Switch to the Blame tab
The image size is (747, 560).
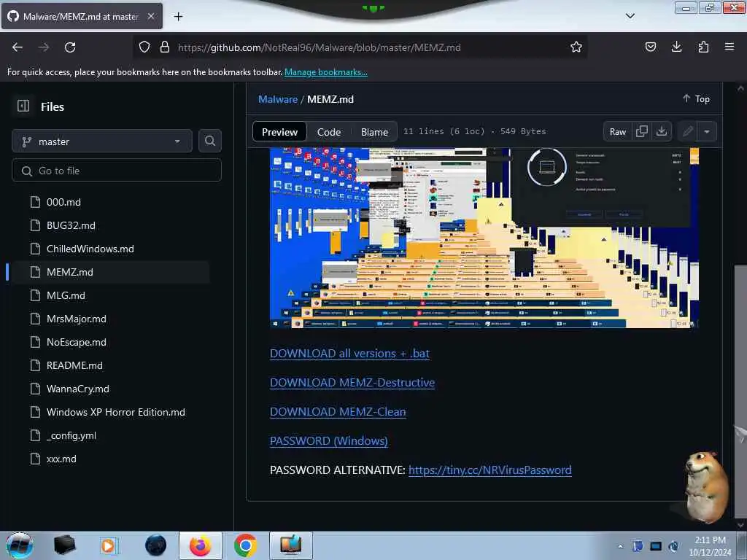point(374,132)
